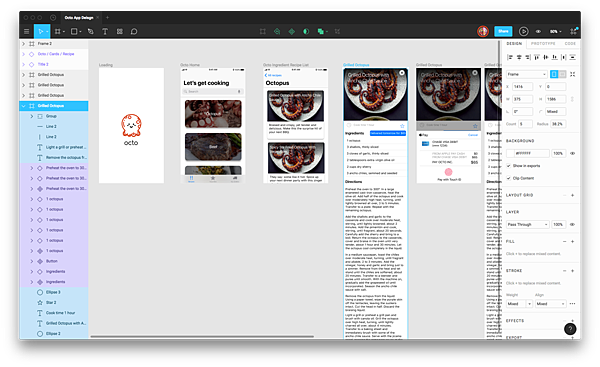The image size is (600, 367).
Task: Open Pass Through blend mode dropdown
Action: tap(528, 224)
